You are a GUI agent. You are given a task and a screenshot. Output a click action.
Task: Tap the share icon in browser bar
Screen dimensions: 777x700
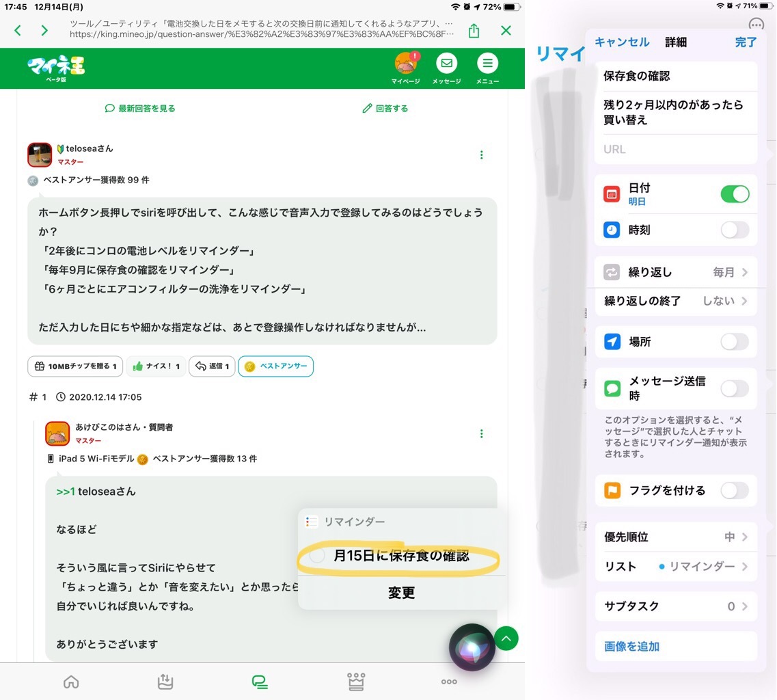point(474,30)
